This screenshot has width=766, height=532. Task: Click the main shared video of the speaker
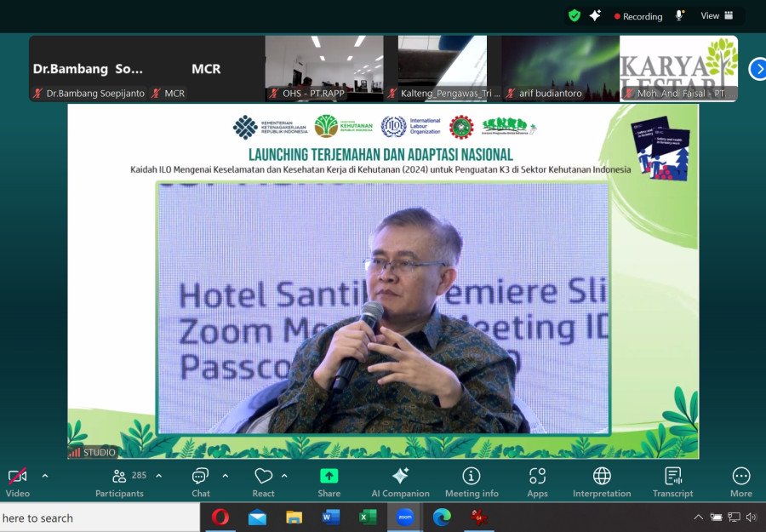coord(384,308)
